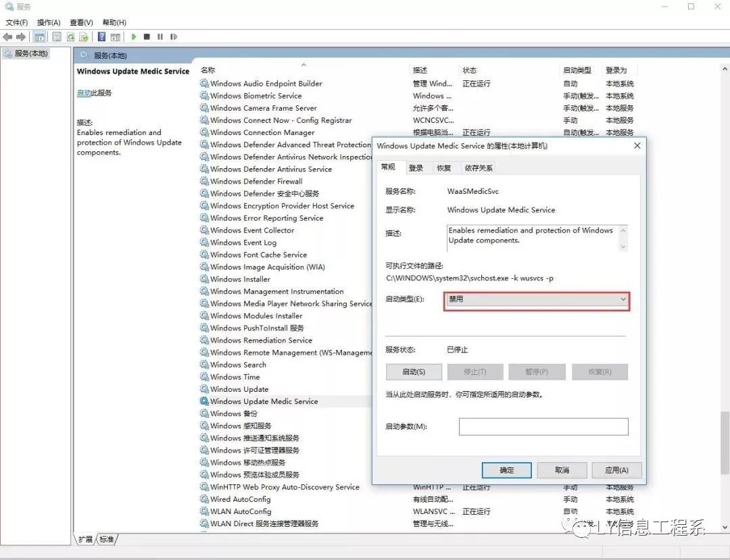Click gear icon beside Windows Audio Endpoint Builder
730x560 pixels.
pyautogui.click(x=204, y=83)
